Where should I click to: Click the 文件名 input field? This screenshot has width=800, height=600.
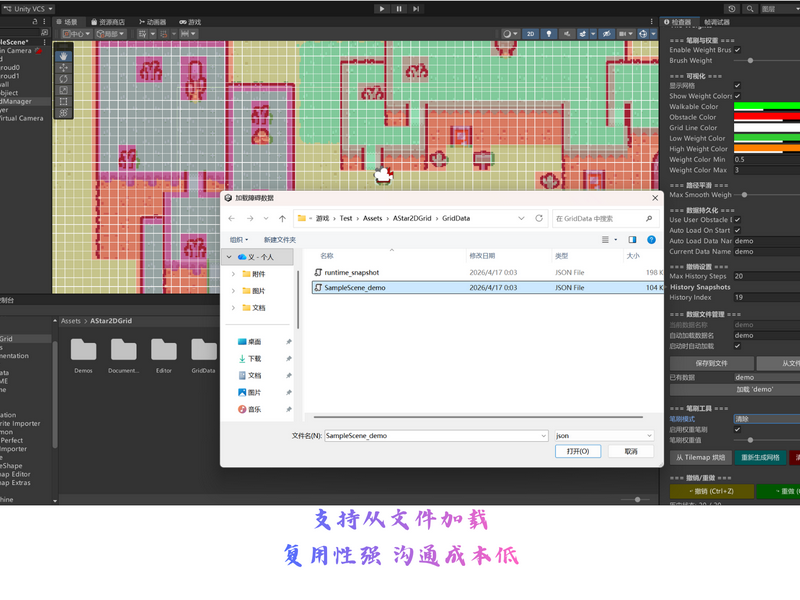point(437,436)
